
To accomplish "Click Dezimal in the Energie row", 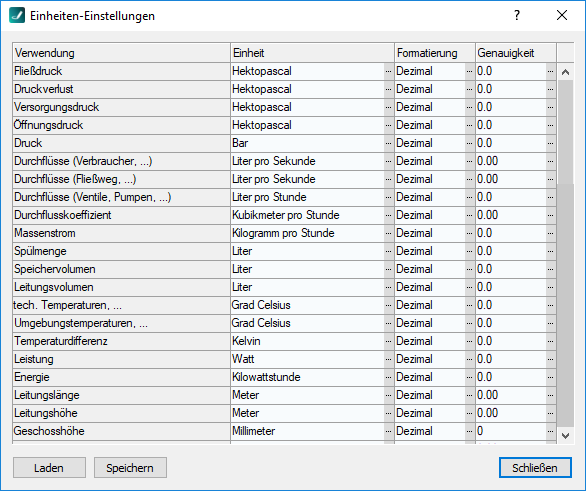I will tap(414, 377).
